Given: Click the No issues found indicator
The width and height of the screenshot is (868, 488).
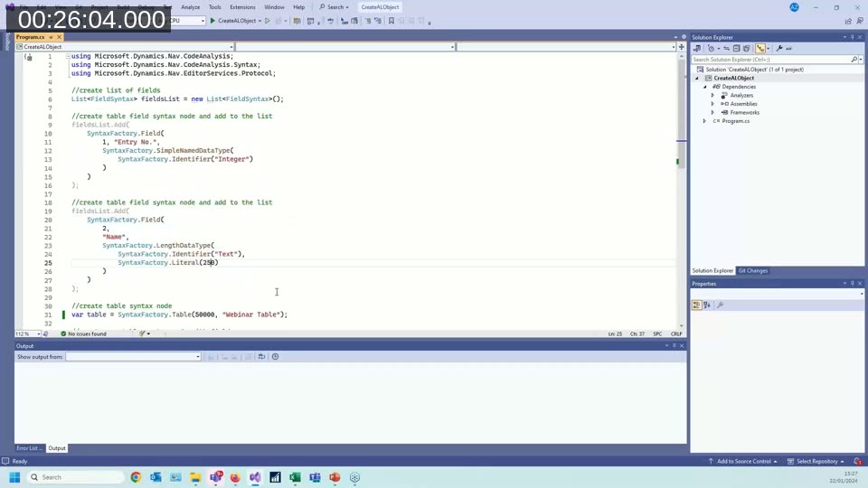Looking at the screenshot, I should [83, 334].
